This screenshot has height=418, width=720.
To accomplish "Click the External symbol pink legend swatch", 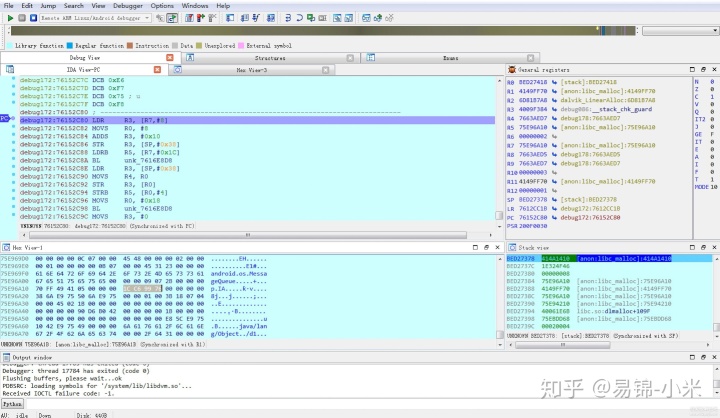I will click(241, 45).
